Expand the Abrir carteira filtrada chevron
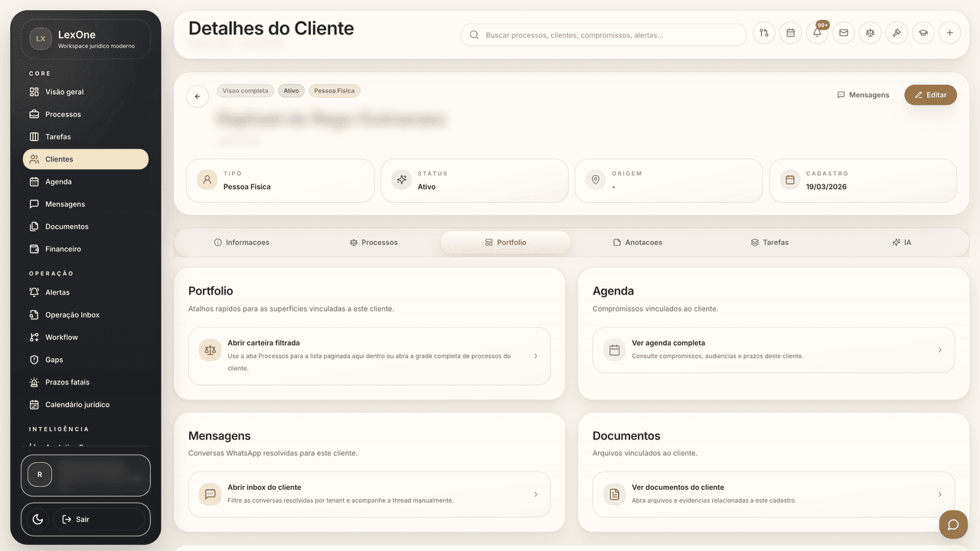The height and width of the screenshot is (551, 980). point(536,357)
